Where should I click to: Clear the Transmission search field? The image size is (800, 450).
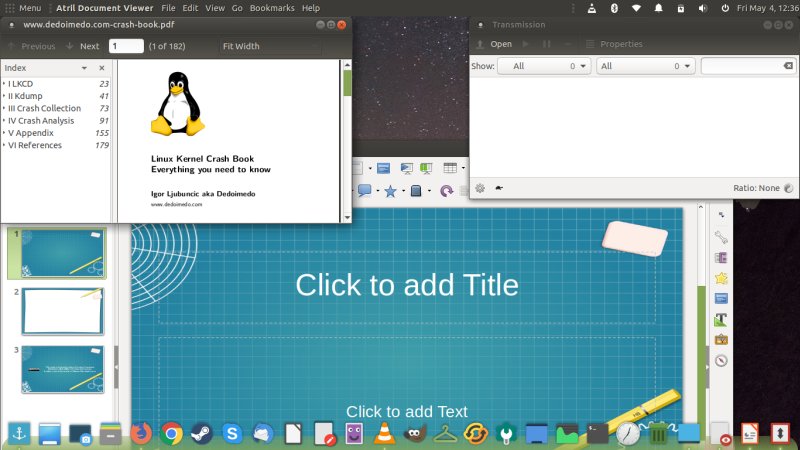pyautogui.click(x=788, y=66)
